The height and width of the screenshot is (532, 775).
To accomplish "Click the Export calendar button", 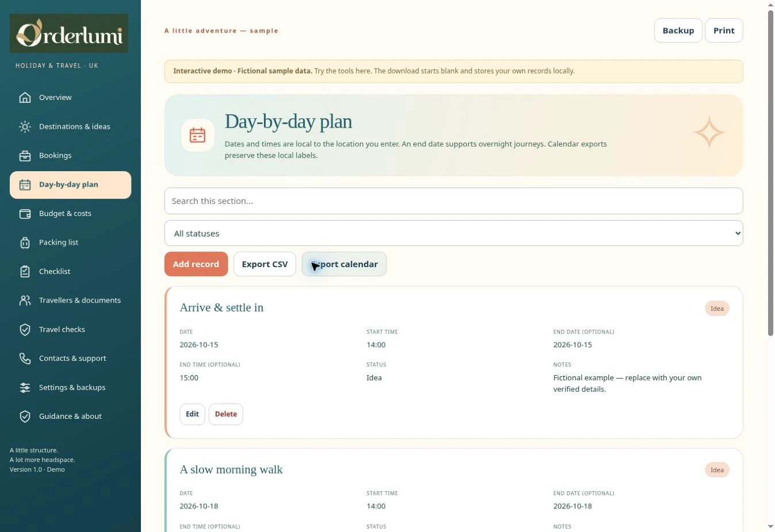I will click(344, 264).
